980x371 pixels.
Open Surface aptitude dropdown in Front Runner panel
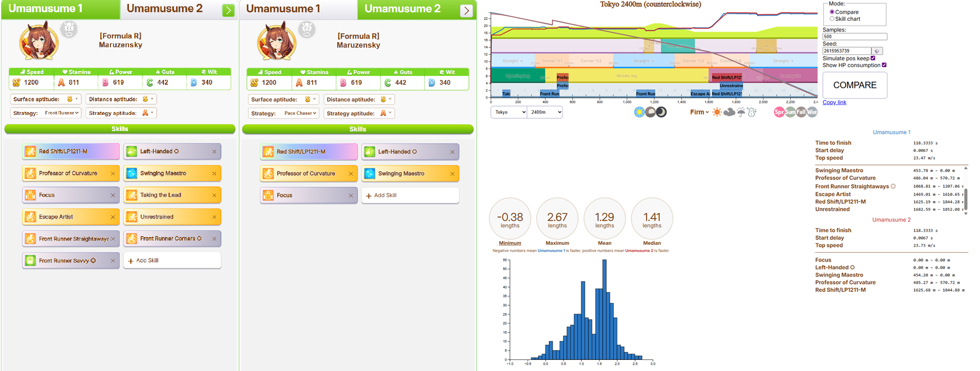coord(46,99)
